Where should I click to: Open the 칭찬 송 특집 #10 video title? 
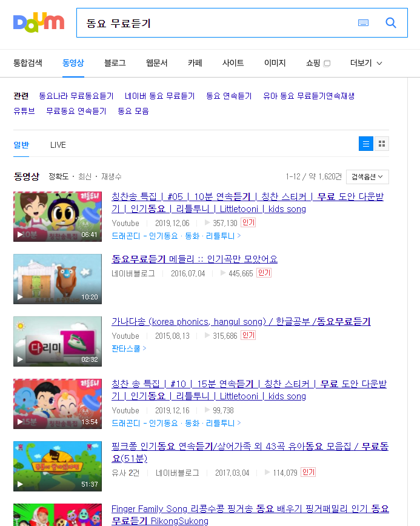[x=249, y=390]
